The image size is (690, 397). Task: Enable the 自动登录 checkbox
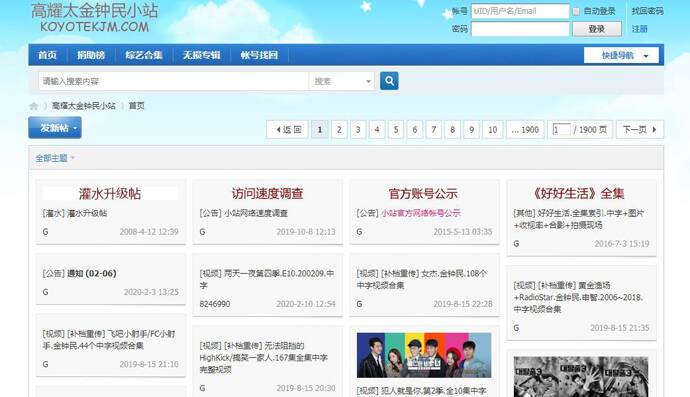(576, 11)
